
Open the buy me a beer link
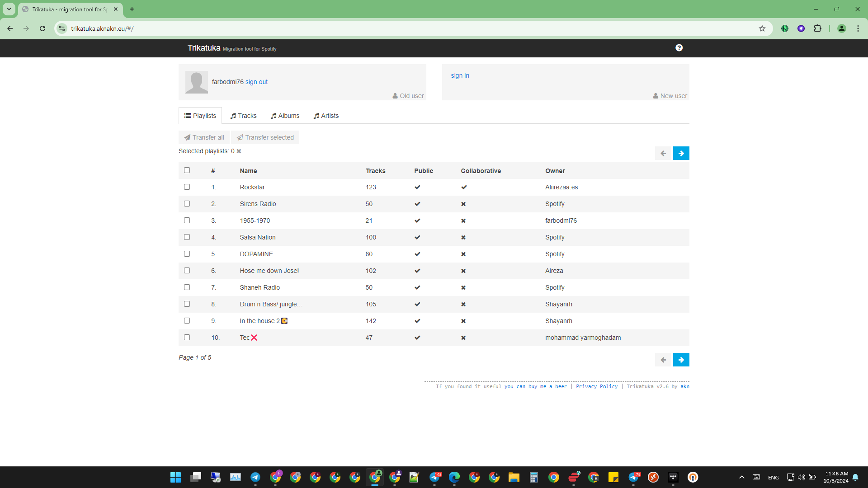tap(536, 386)
